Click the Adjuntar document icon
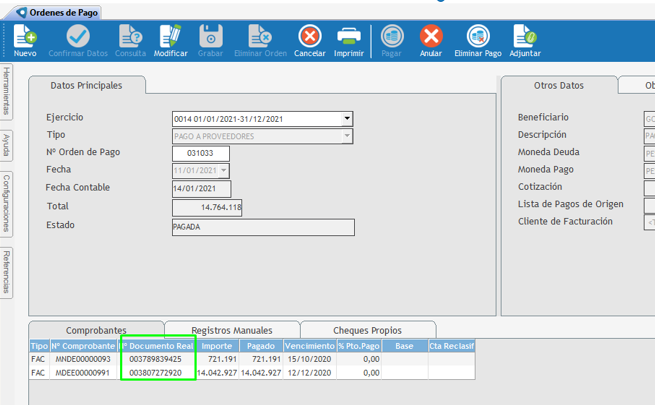 pyautogui.click(x=525, y=38)
